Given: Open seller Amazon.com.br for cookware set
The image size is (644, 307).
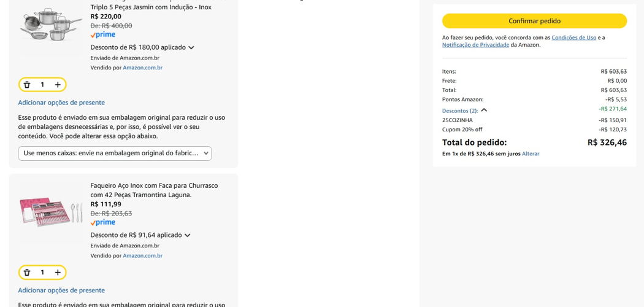Looking at the screenshot, I should pos(142,68).
